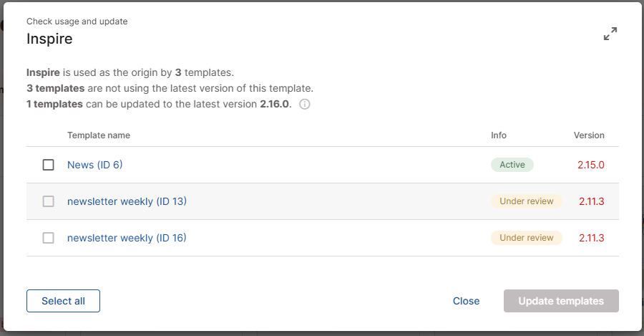This screenshot has height=336, width=644.
Task: Tick the newsletter weekly (ID 13) checkbox
Action: [48, 201]
